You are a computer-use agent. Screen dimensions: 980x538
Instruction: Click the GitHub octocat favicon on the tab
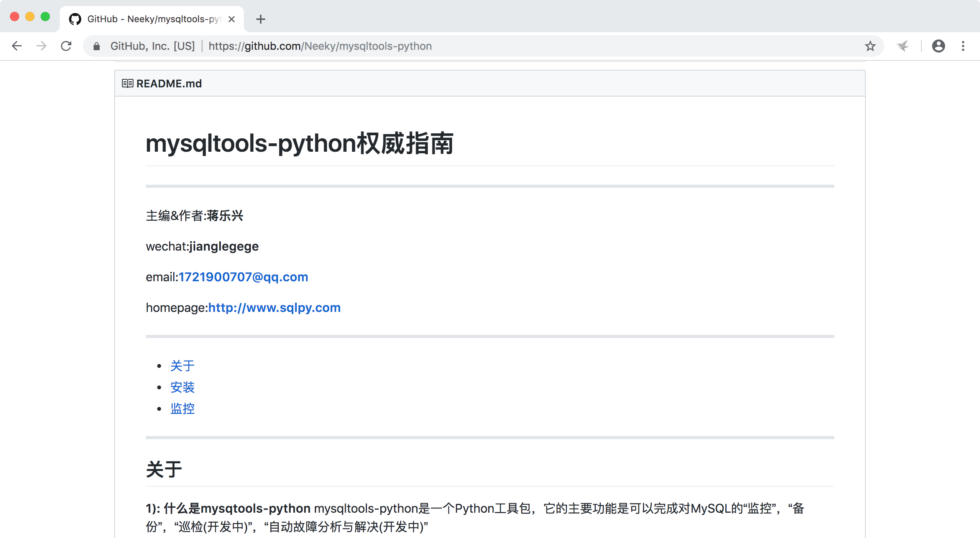click(x=75, y=19)
